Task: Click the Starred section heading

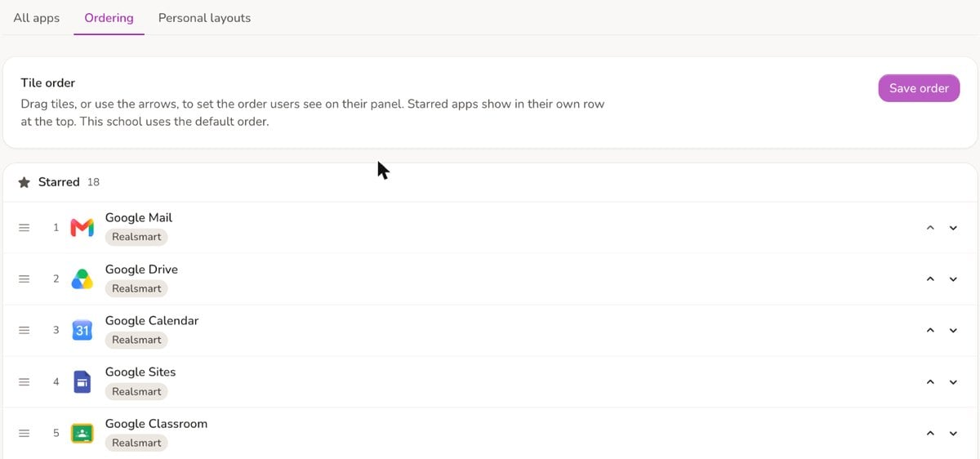Action: [x=59, y=182]
